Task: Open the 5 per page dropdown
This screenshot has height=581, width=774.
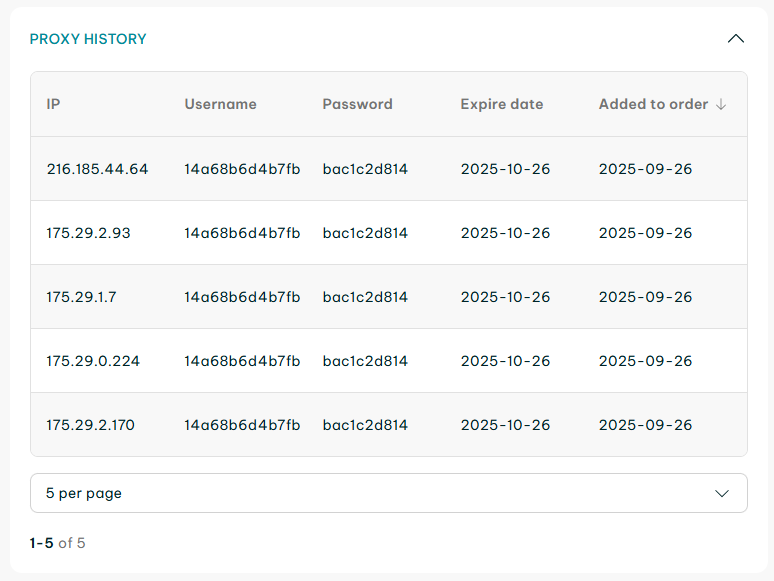Action: 388,493
